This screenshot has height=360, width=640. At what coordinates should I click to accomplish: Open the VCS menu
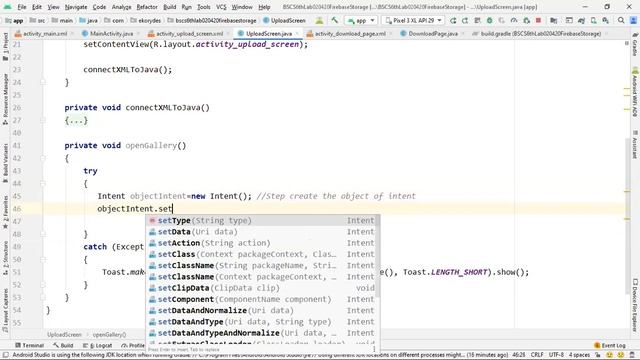221,7
